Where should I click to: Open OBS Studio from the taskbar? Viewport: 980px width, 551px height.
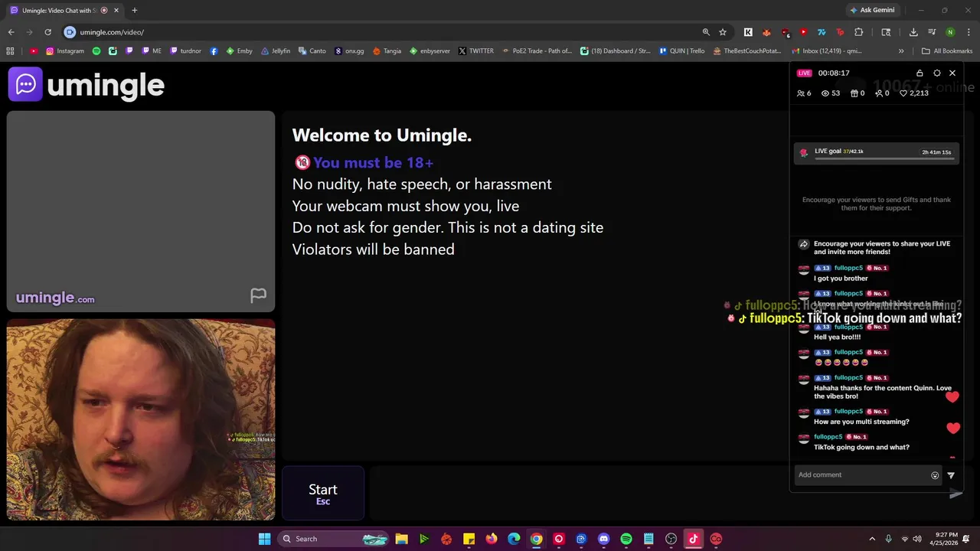671,539
